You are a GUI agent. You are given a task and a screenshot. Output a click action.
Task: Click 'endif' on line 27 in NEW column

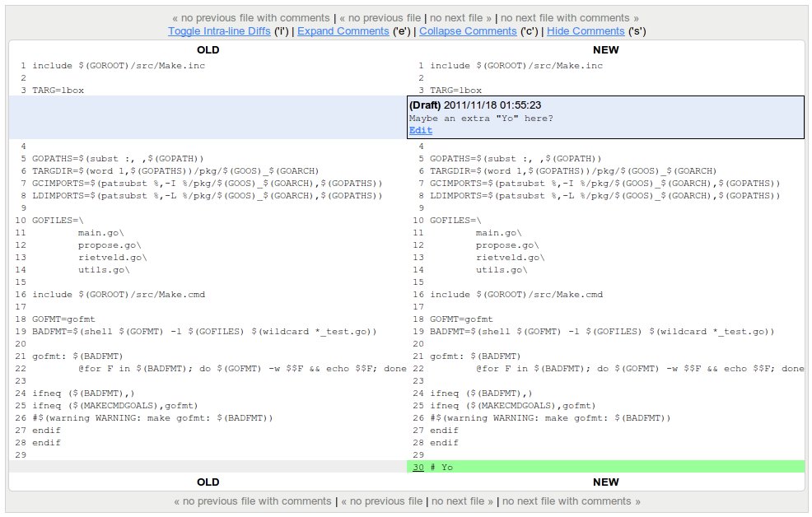pyautogui.click(x=444, y=431)
